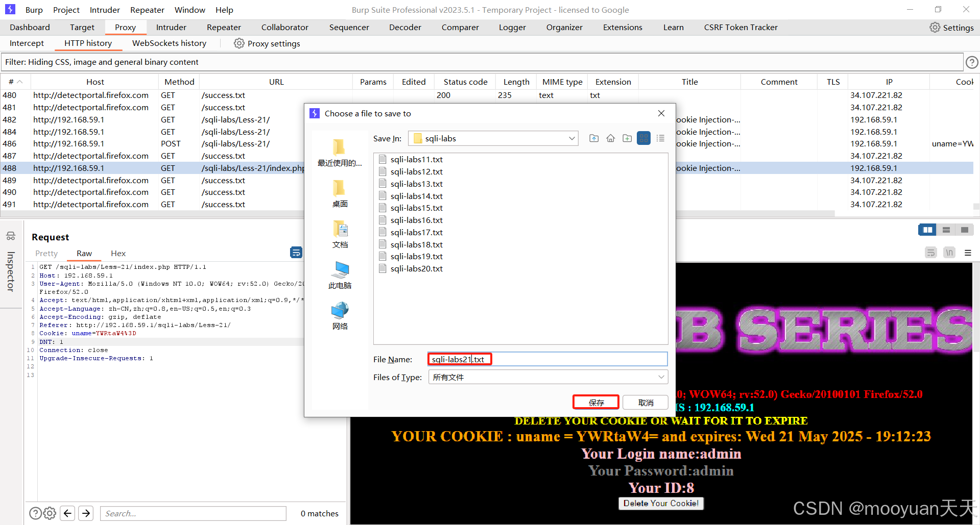Select file sqli-labs20.txt
Screen dimensions: 980x525
point(411,269)
